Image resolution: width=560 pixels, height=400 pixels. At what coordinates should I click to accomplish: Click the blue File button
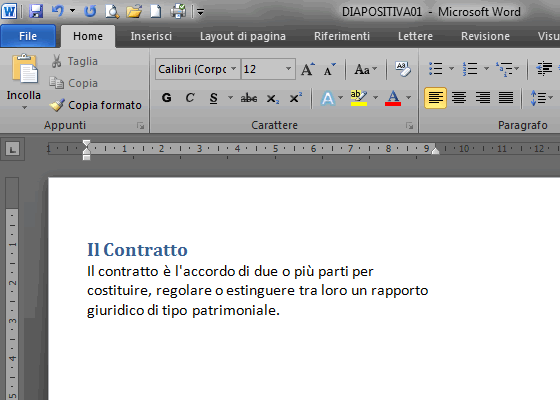click(x=28, y=36)
